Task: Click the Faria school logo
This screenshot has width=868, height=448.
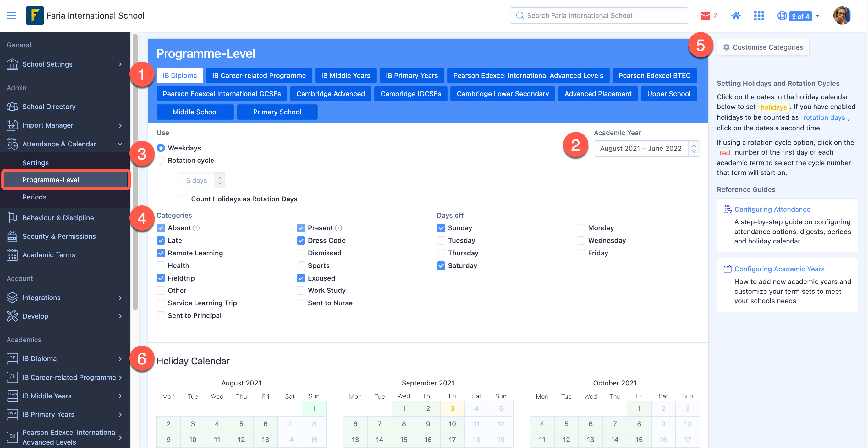Action: tap(35, 15)
